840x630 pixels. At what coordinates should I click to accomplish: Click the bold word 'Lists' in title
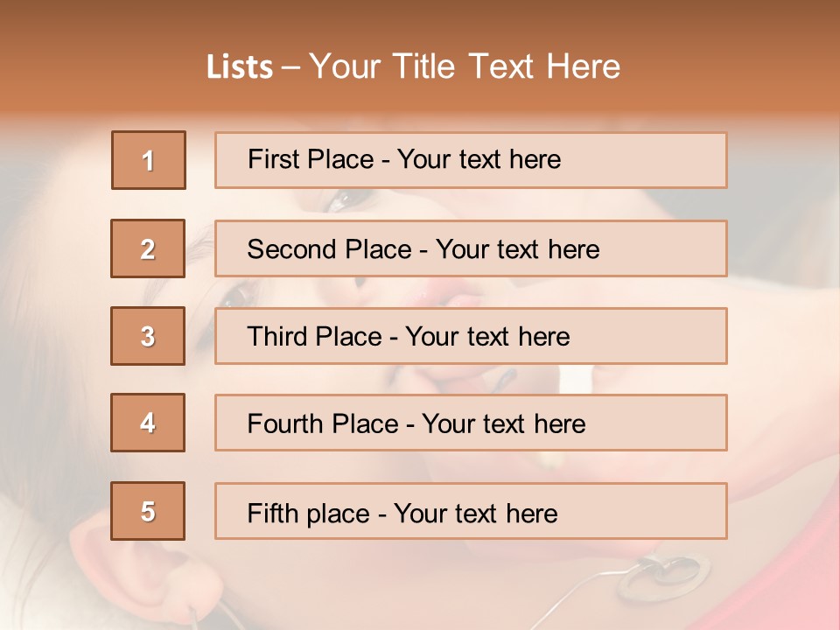coord(240,67)
